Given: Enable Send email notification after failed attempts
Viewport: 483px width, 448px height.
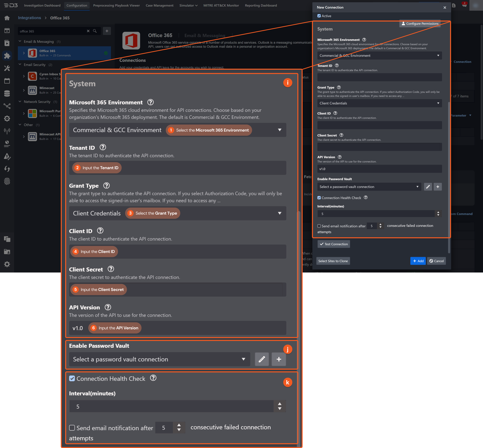Looking at the screenshot, I should click(x=72, y=428).
